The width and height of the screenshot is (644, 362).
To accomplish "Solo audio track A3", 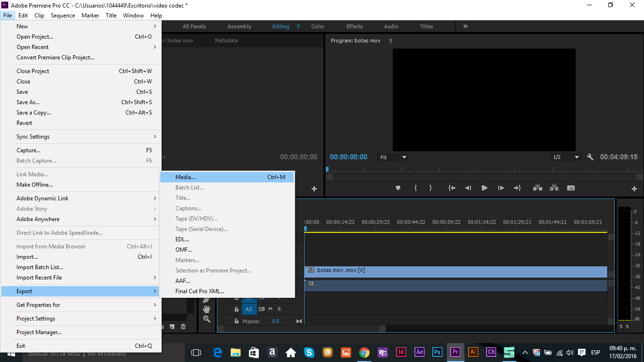I will pyautogui.click(x=279, y=309).
